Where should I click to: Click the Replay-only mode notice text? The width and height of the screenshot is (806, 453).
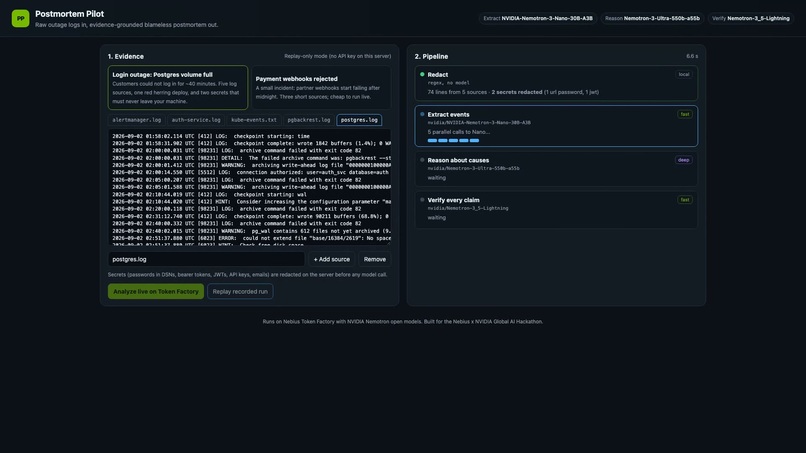(x=337, y=56)
